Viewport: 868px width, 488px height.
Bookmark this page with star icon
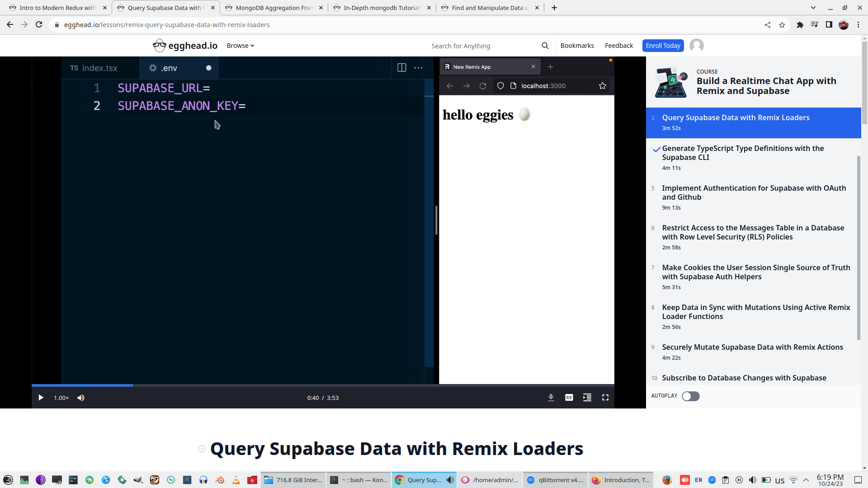[x=782, y=25]
